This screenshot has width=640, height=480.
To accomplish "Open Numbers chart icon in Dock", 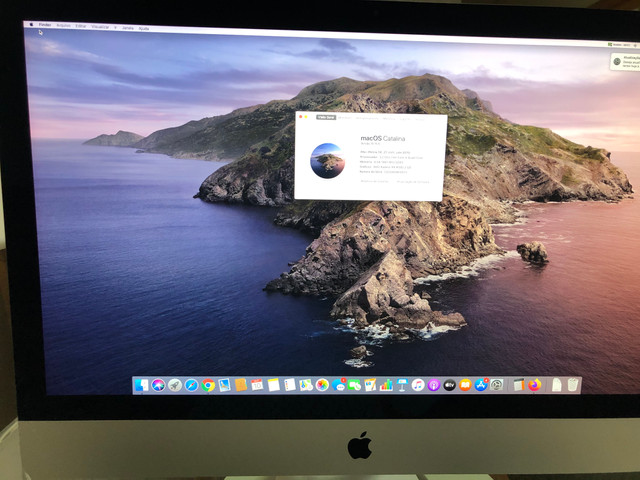I will pyautogui.click(x=386, y=384).
